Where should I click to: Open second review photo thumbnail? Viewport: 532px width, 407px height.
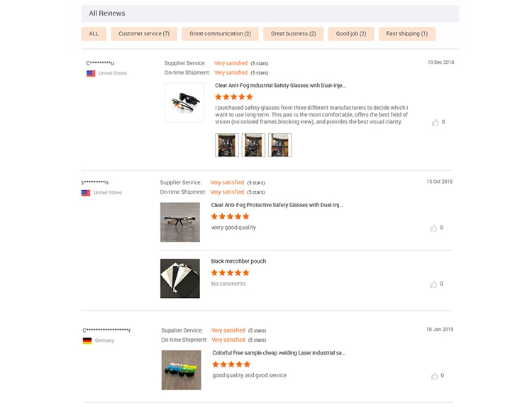pos(254,145)
